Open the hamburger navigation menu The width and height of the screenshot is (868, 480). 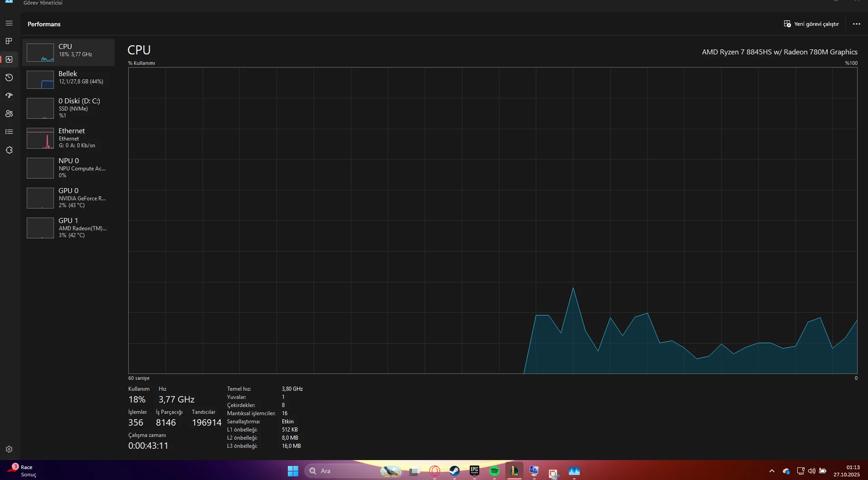(9, 23)
